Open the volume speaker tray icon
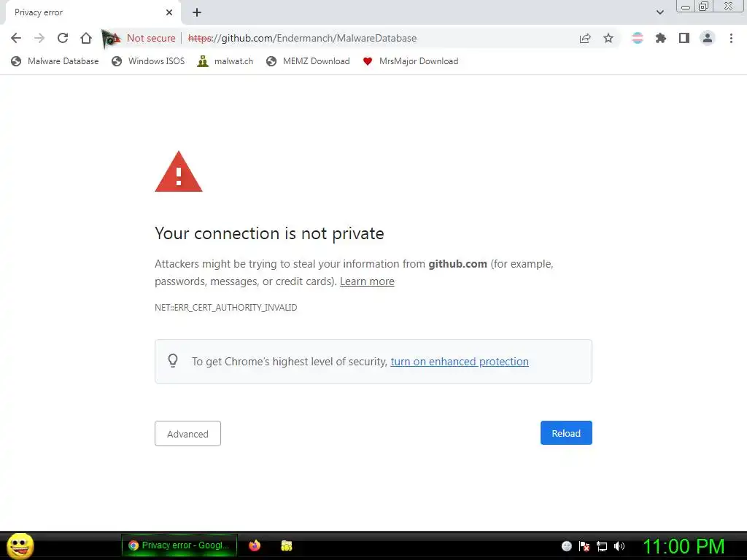Viewport: 747px width, 560px height. pos(619,546)
